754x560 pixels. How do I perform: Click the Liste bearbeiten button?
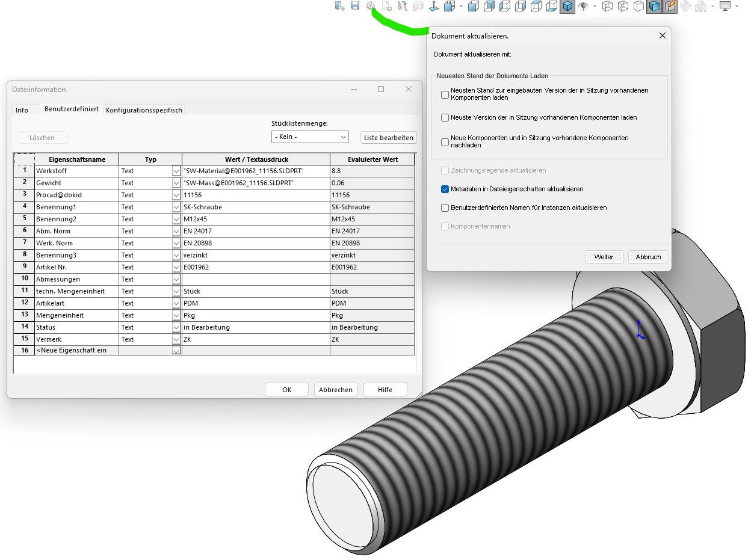[x=389, y=138]
